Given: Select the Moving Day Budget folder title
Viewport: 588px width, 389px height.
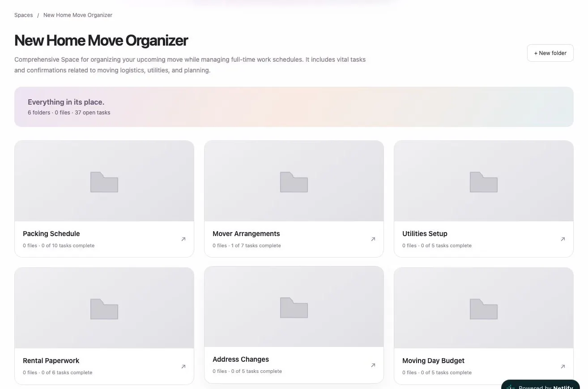Looking at the screenshot, I should point(433,360).
